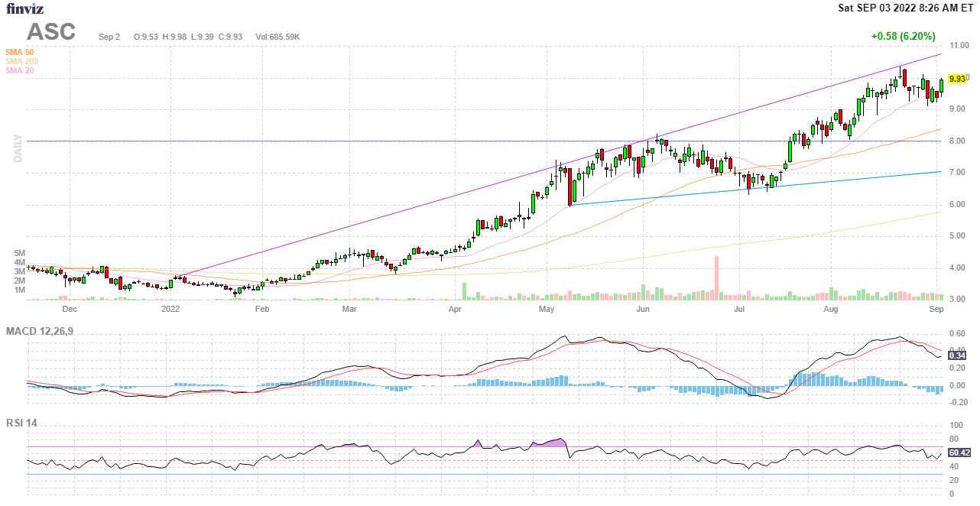Click the vertical DAILY timeframe label
Image resolution: width=980 pixels, height=506 pixels.
(17, 148)
